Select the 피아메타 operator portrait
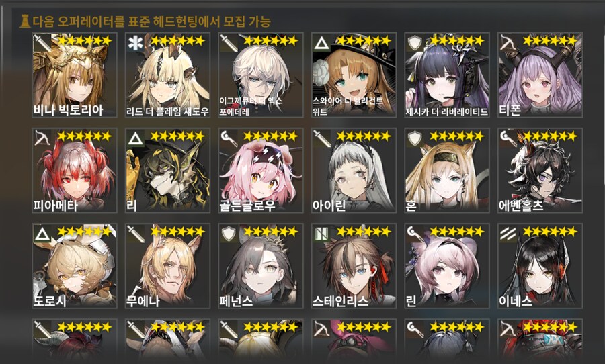This screenshot has width=605, height=364. 75,171
